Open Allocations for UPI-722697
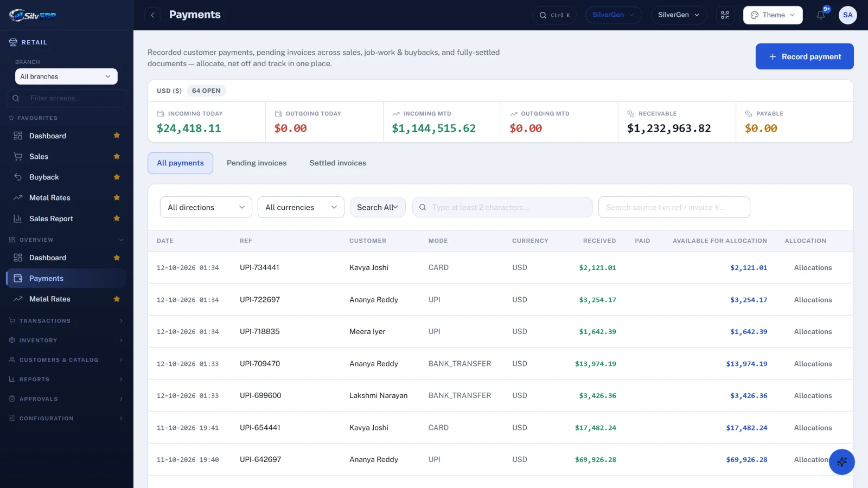868x488 pixels. pos(813,300)
